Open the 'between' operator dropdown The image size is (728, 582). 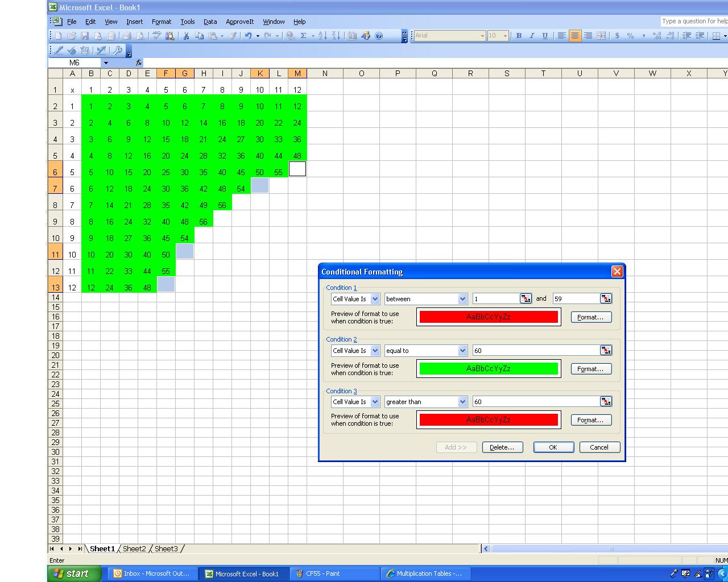[x=462, y=299]
